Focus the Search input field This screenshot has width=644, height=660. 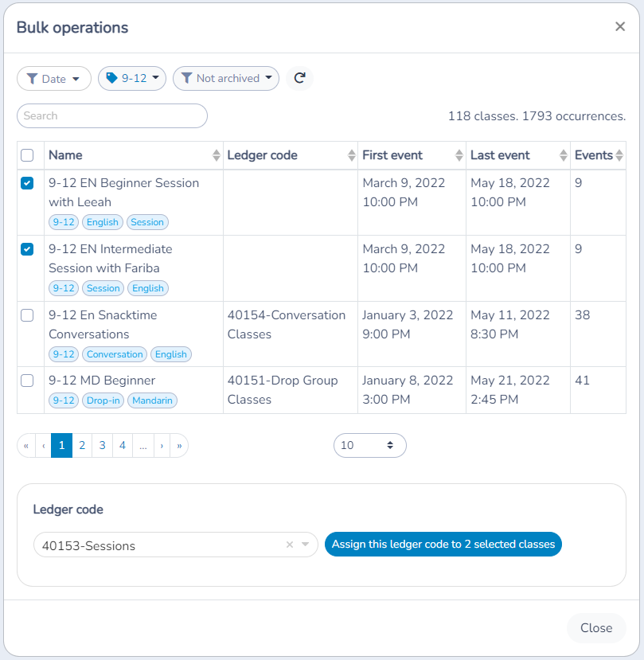(x=112, y=115)
